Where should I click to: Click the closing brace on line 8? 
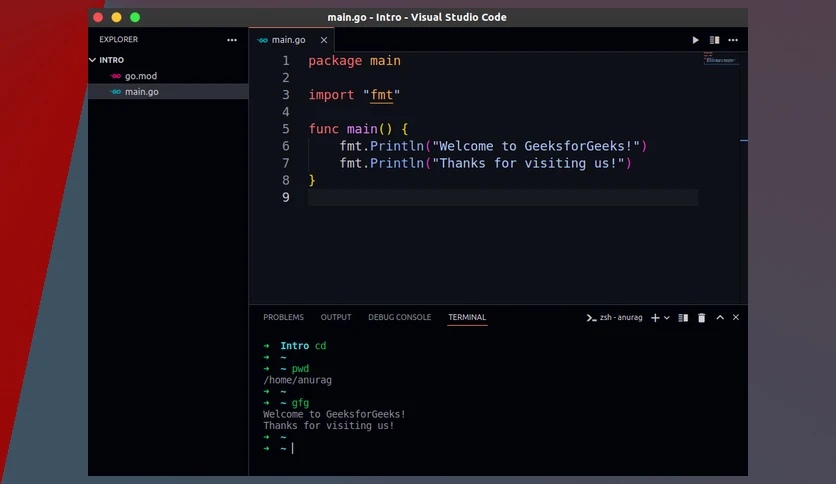click(x=312, y=180)
